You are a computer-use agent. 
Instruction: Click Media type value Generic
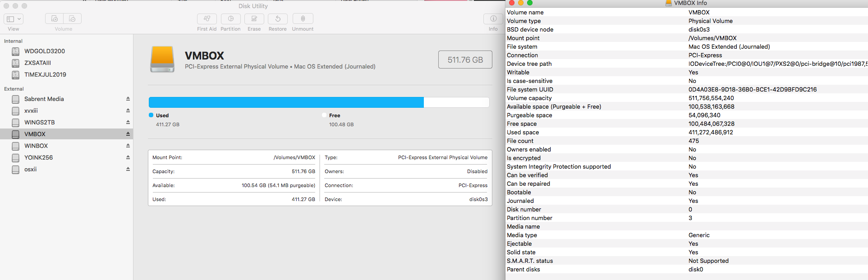coord(699,235)
